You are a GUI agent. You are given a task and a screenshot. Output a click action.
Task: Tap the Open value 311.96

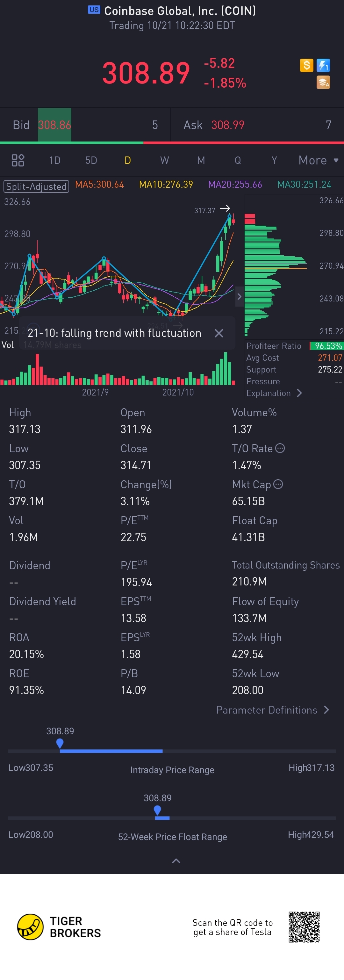136,429
